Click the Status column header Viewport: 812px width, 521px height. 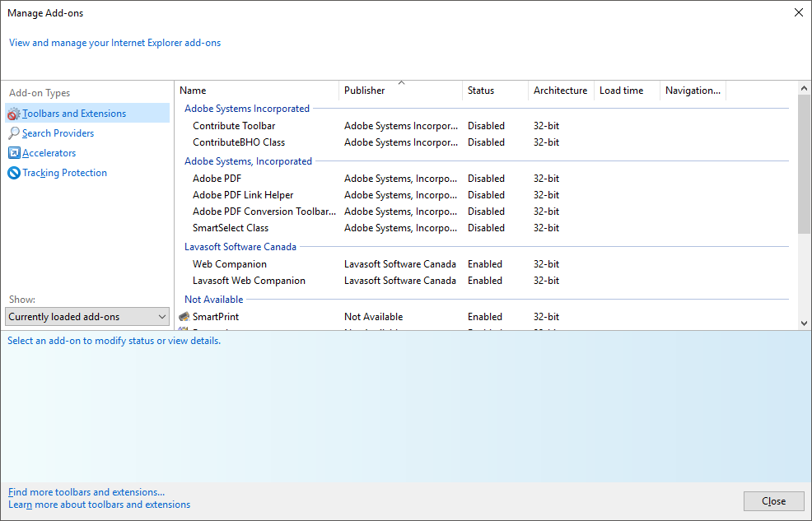[494, 91]
